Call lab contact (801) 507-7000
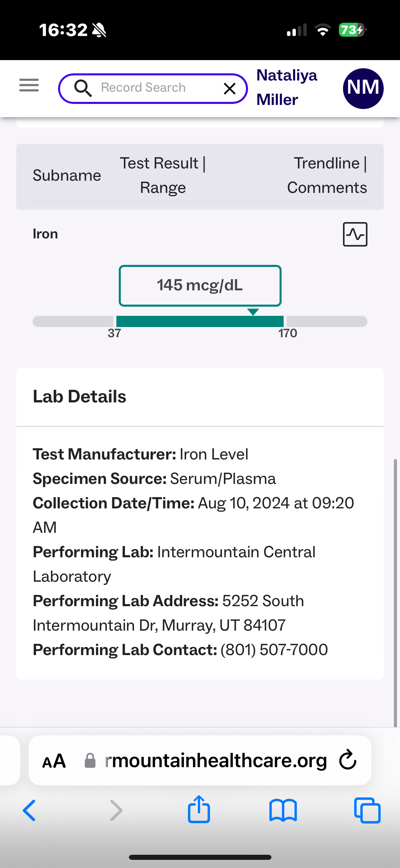The image size is (400, 868). [x=274, y=650]
